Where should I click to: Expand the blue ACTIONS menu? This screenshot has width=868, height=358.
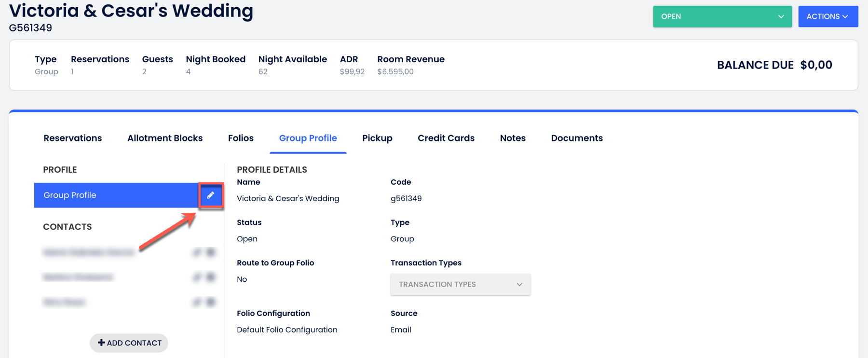click(x=827, y=16)
